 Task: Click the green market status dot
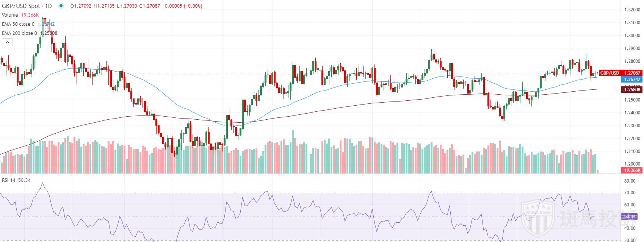61,6
